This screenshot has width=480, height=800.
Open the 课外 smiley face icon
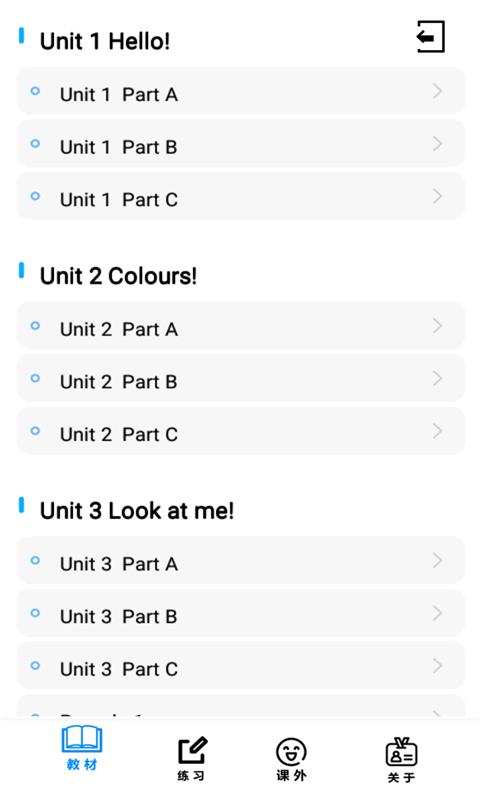(291, 752)
